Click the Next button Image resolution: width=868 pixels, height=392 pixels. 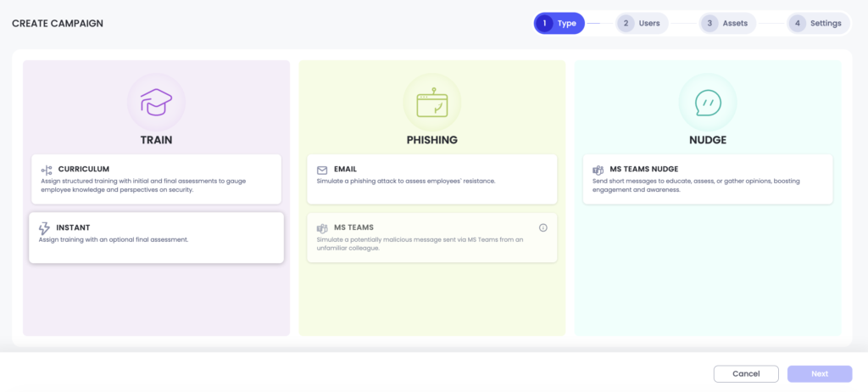[819, 373]
